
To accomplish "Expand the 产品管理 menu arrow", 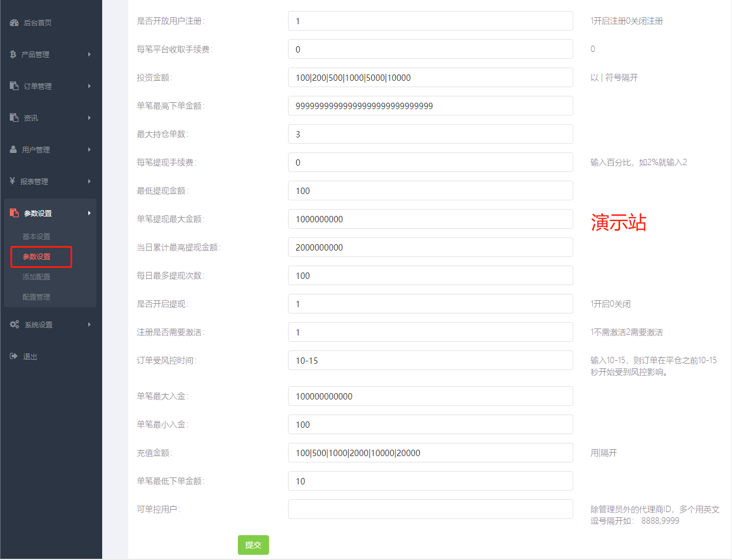I will coord(89,54).
